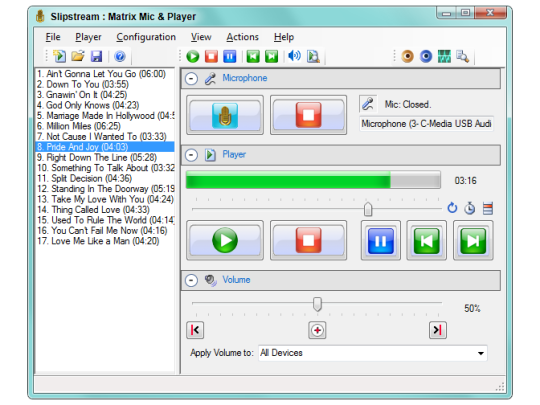Select track 16. You Can't Fail Me Now
Viewport: 540px width, 405px height.
(105, 230)
